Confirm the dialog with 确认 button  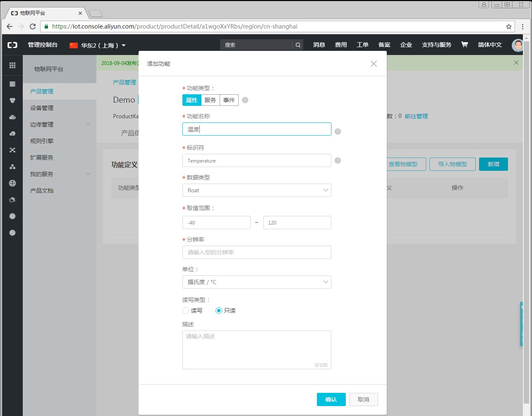(331, 399)
